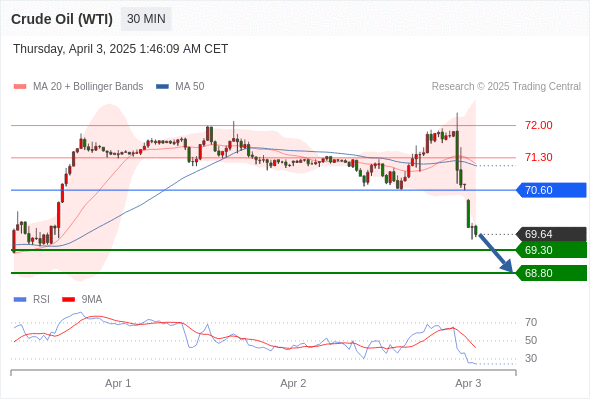590x400 pixels.
Task: Click the blue downward forecast arrow
Action: click(x=496, y=253)
